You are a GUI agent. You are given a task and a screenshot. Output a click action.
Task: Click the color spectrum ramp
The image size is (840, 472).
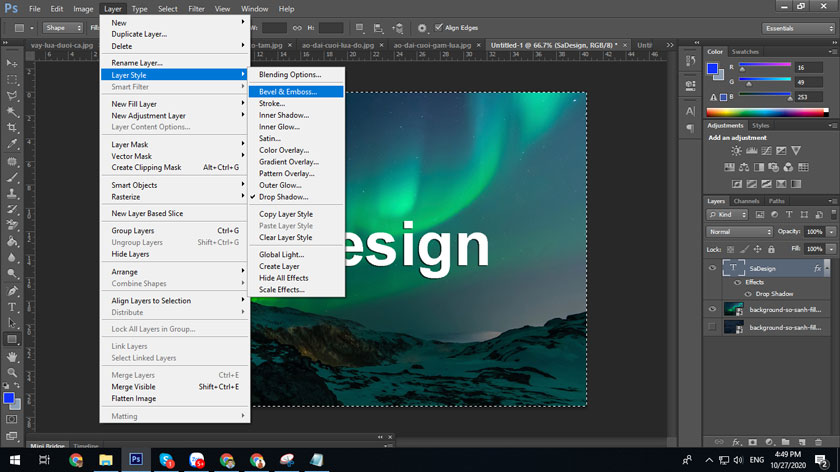click(x=767, y=112)
